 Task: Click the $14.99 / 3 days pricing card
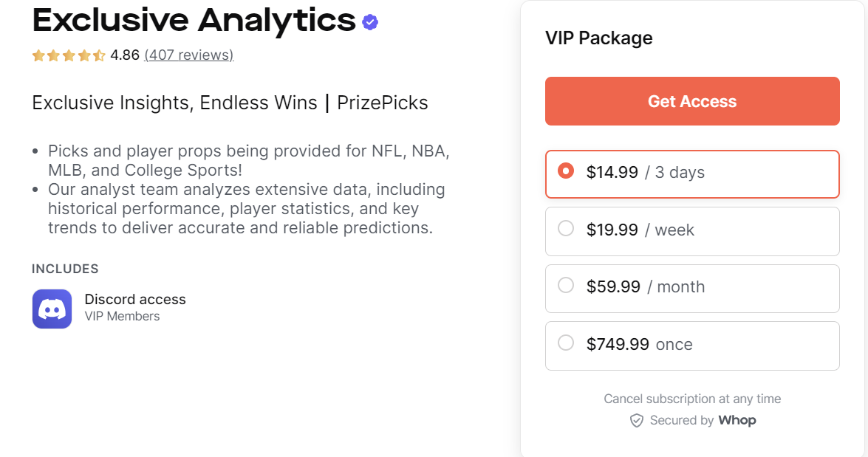[692, 173]
